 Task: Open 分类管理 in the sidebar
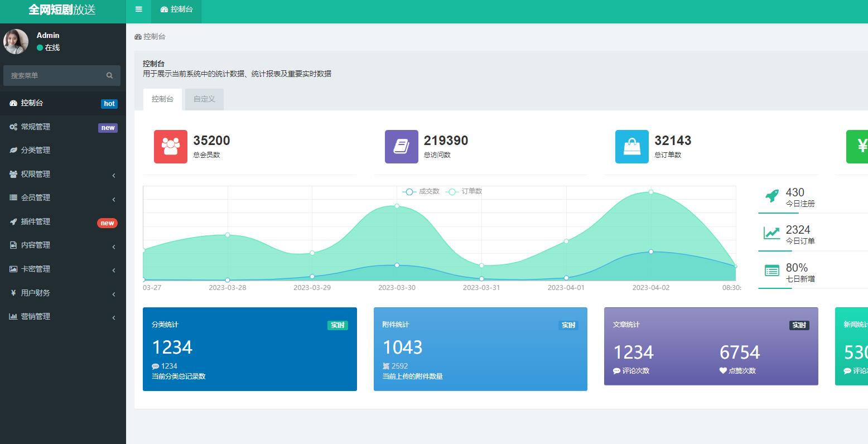pyautogui.click(x=36, y=150)
